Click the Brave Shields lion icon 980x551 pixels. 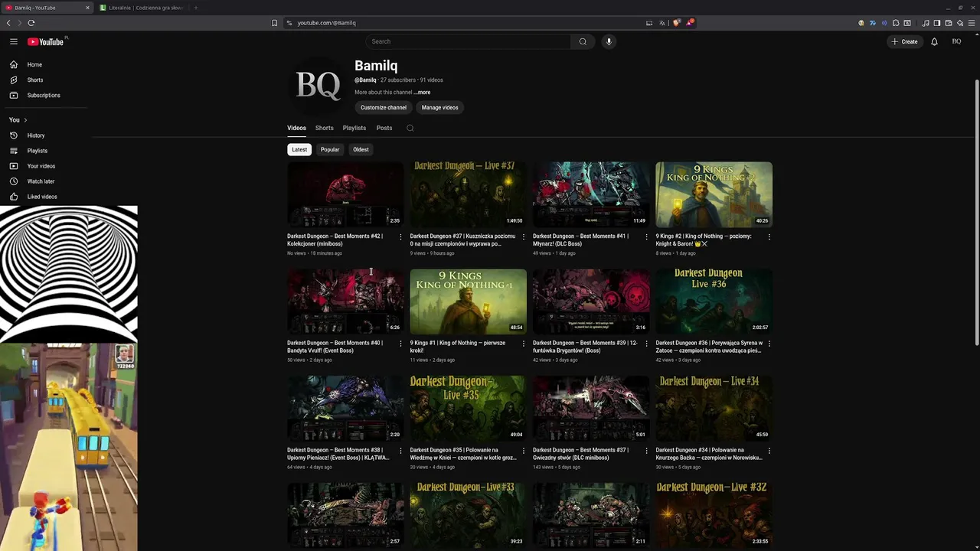coord(677,23)
